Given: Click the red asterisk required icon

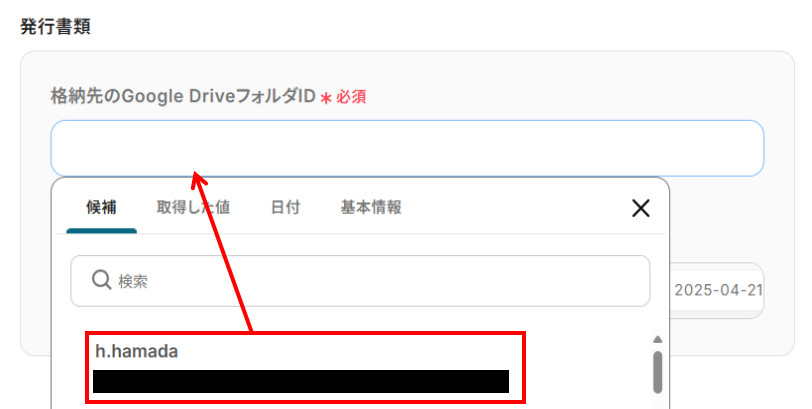Looking at the screenshot, I should (x=326, y=97).
